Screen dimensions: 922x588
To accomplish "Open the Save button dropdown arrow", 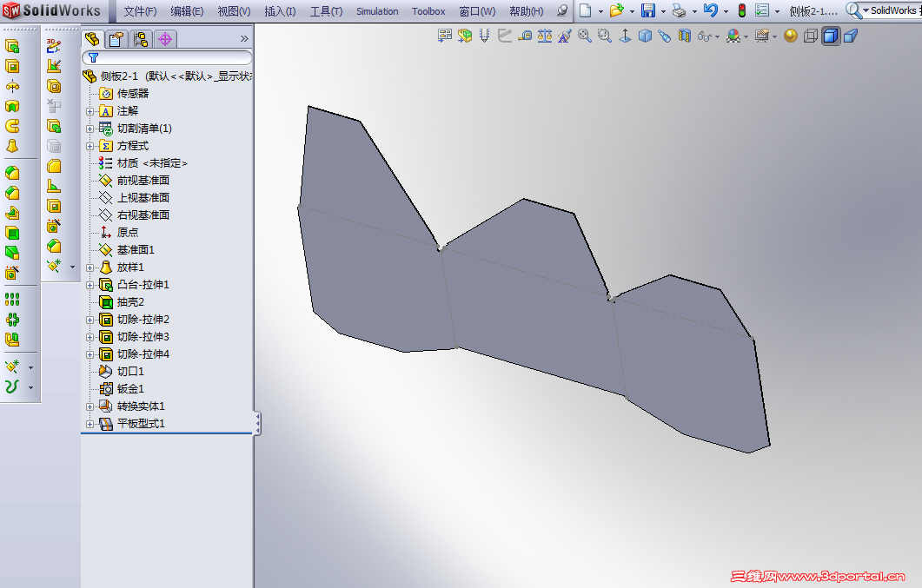I will click(x=663, y=11).
